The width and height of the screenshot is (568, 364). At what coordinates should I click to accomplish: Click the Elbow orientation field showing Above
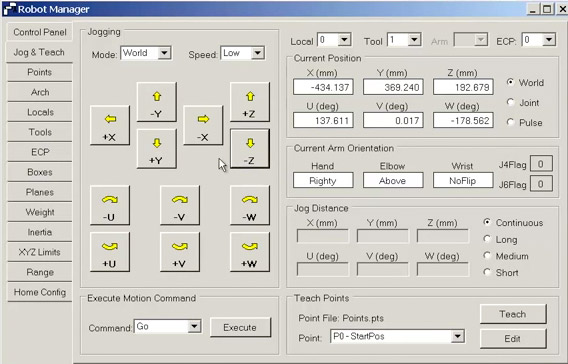click(x=393, y=180)
